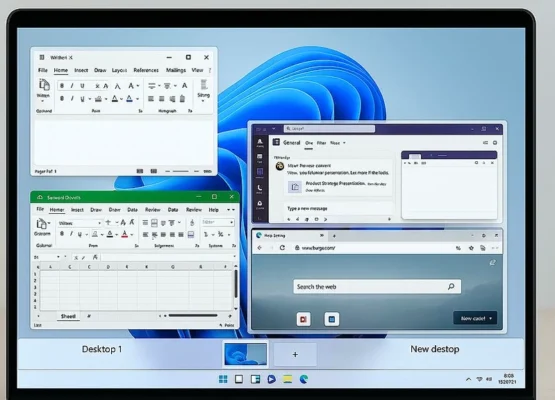Pick the red font color in Excel

(x=125, y=234)
